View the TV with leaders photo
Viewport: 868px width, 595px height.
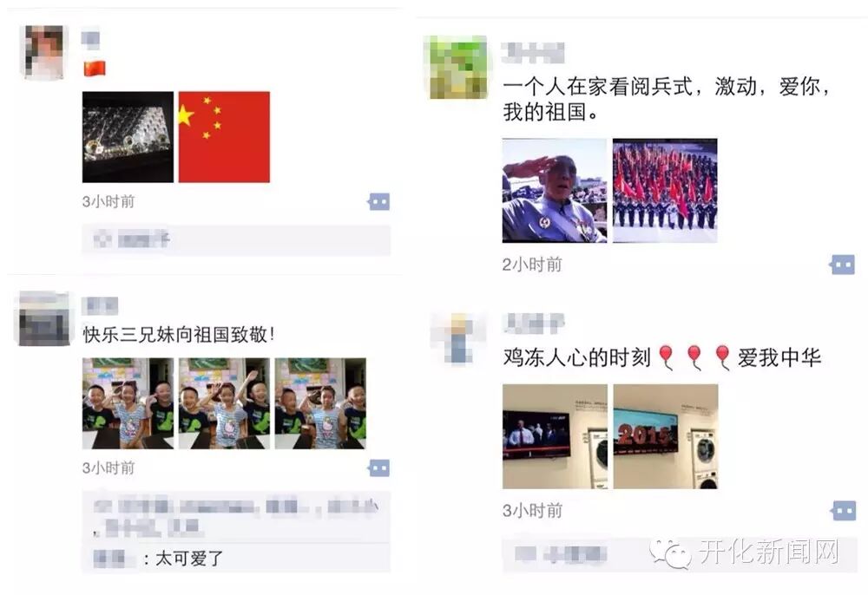point(555,436)
